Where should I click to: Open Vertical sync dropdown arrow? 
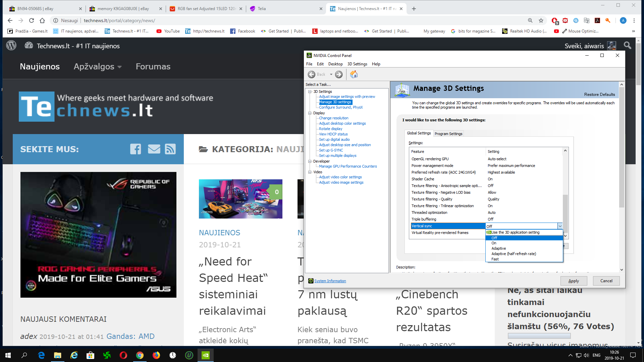(560, 226)
